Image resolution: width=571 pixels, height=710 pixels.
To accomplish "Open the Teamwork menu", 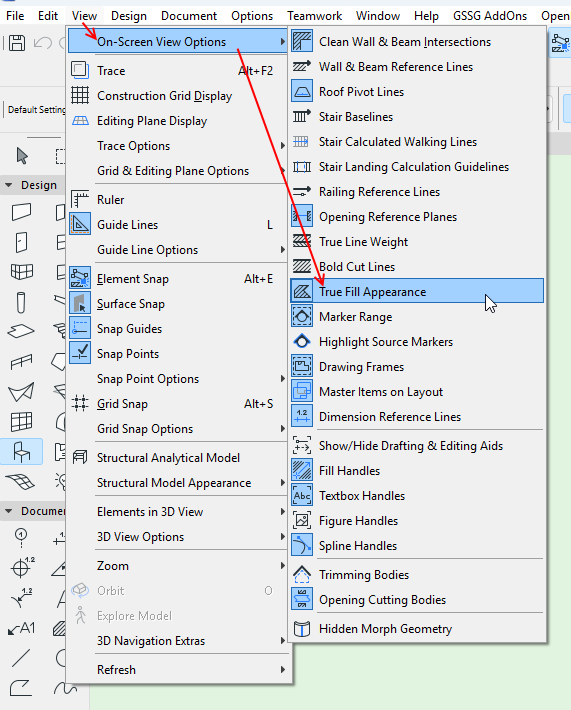I will [314, 16].
